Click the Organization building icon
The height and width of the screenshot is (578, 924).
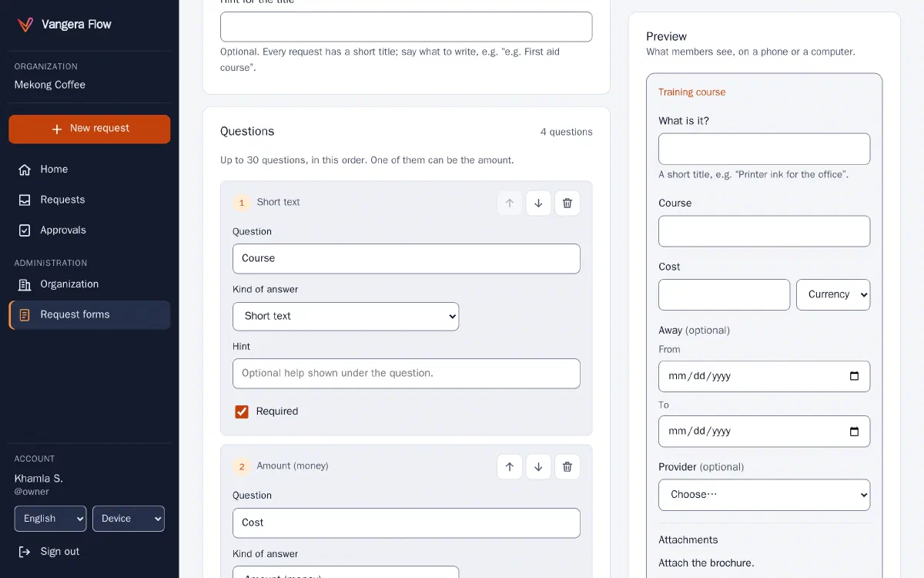[x=25, y=284]
